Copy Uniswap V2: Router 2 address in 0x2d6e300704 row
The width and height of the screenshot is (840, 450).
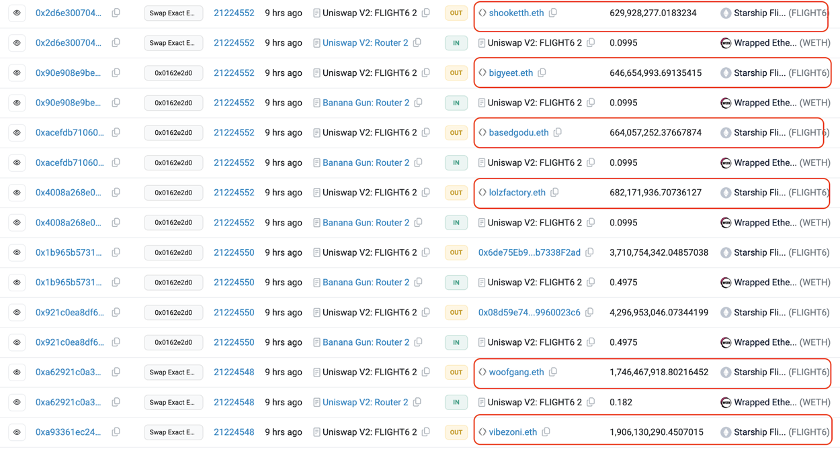[417, 43]
